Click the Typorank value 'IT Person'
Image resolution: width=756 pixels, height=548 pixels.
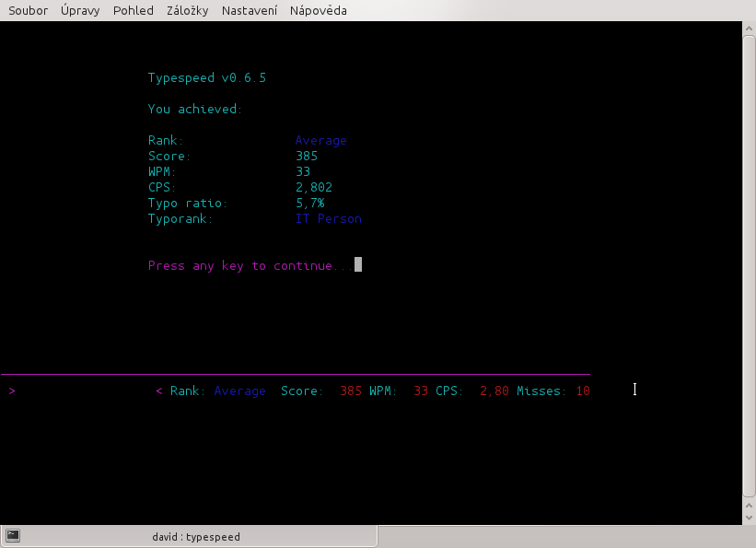coord(329,218)
